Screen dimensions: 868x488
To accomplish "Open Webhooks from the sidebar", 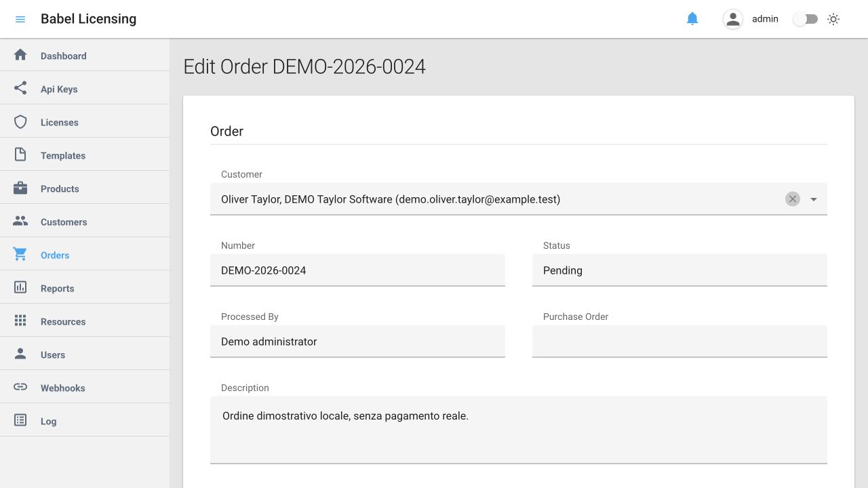I will [x=85, y=388].
